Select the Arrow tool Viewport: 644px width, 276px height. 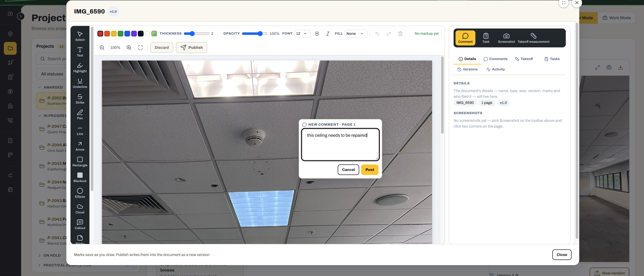click(80, 146)
